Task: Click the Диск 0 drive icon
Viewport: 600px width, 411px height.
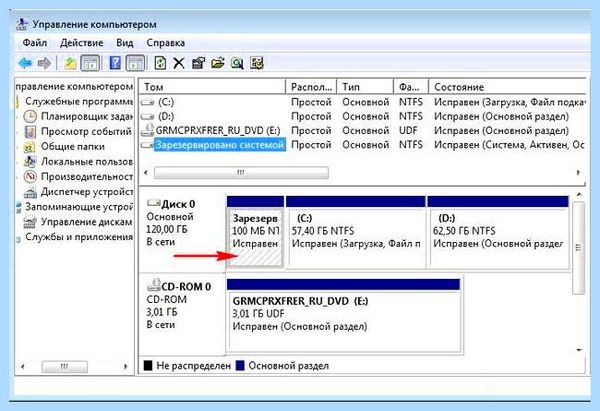Action: pos(154,203)
